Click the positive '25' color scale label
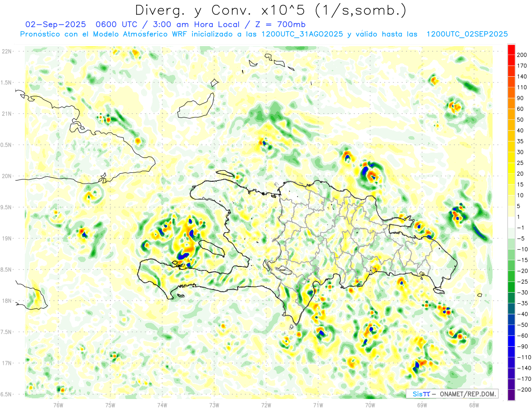Image resolution: width=532 pixels, height=411 pixels. pos(521,163)
